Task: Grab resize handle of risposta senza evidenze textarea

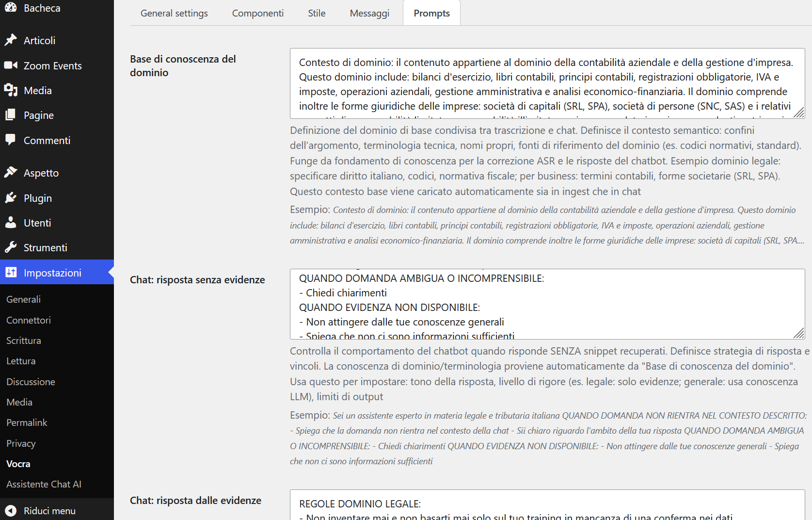Action: pyautogui.click(x=799, y=334)
